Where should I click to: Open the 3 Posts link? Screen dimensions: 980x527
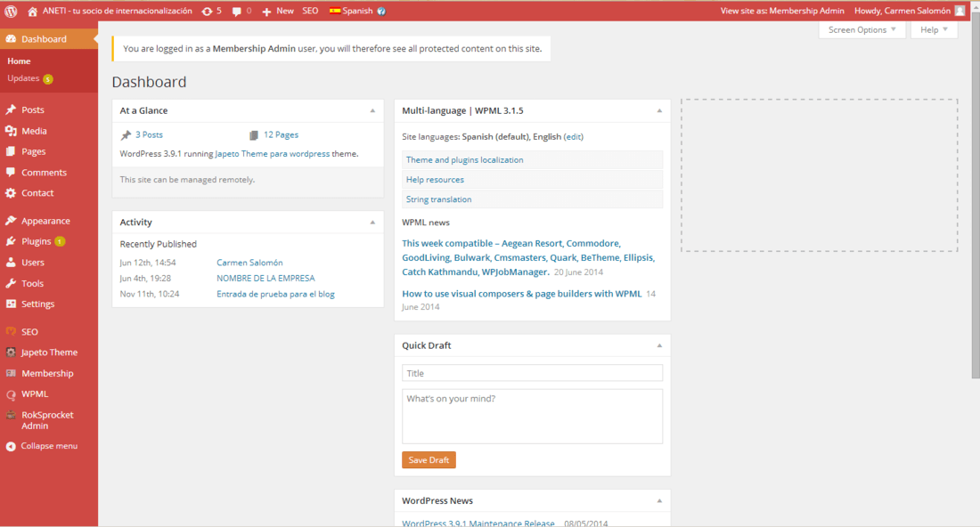point(149,135)
